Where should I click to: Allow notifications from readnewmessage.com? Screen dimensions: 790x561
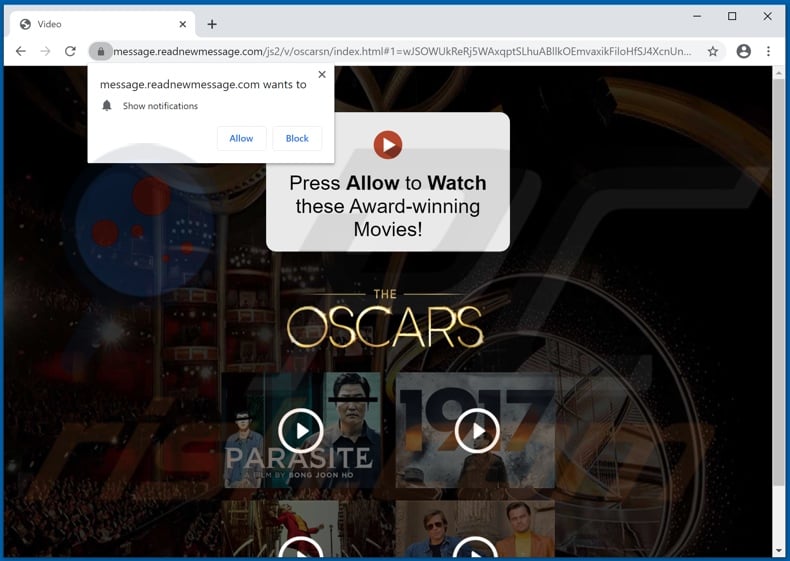coord(241,138)
